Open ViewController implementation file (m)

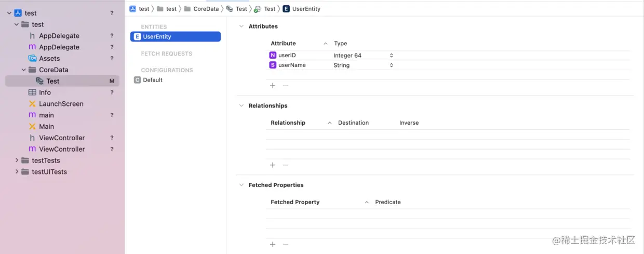62,149
